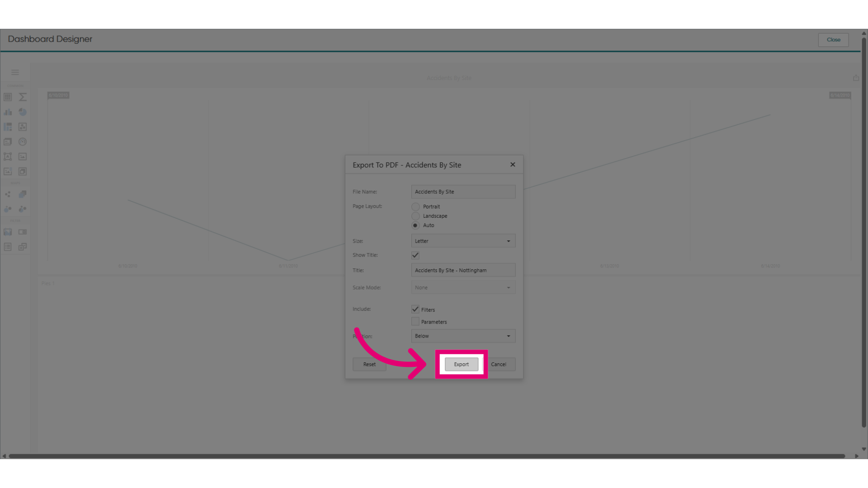
Task: Open the hamburger menu in Dashboard Designer
Action: click(15, 72)
